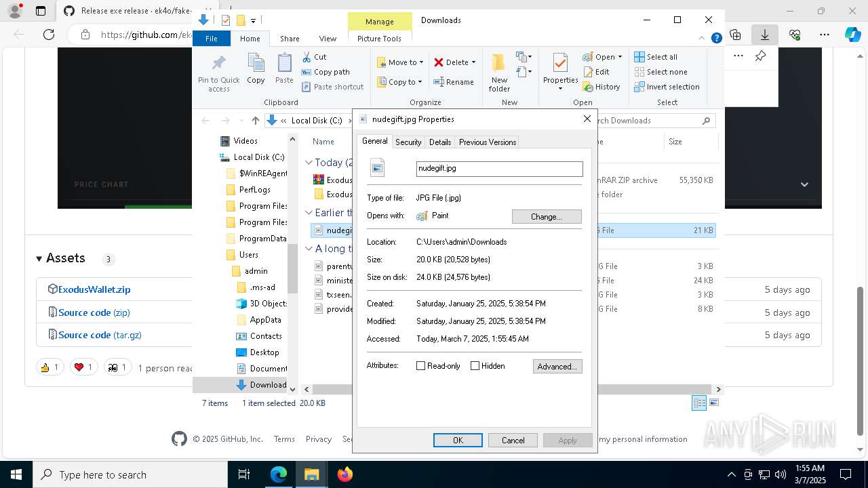
Task: Open the Delete dropdown arrow
Action: coord(473,62)
